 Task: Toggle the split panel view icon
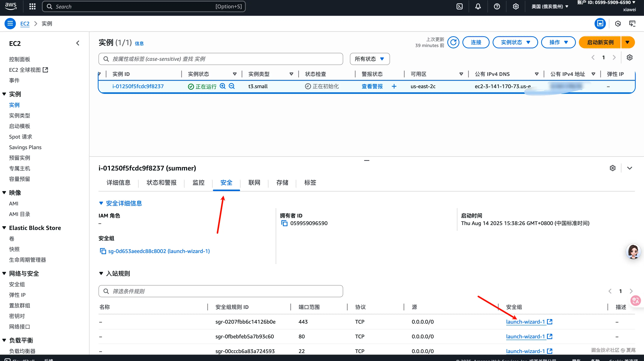[x=600, y=23]
